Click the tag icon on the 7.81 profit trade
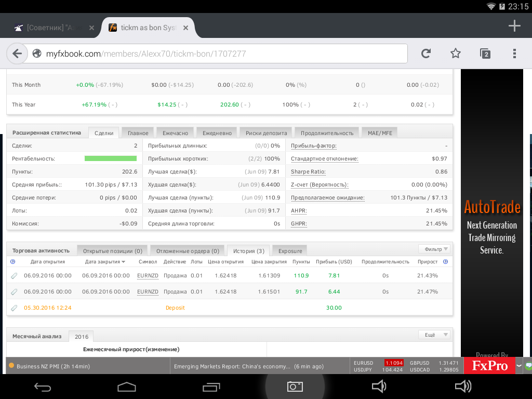Screen dimensions: 532x399 click(14, 276)
